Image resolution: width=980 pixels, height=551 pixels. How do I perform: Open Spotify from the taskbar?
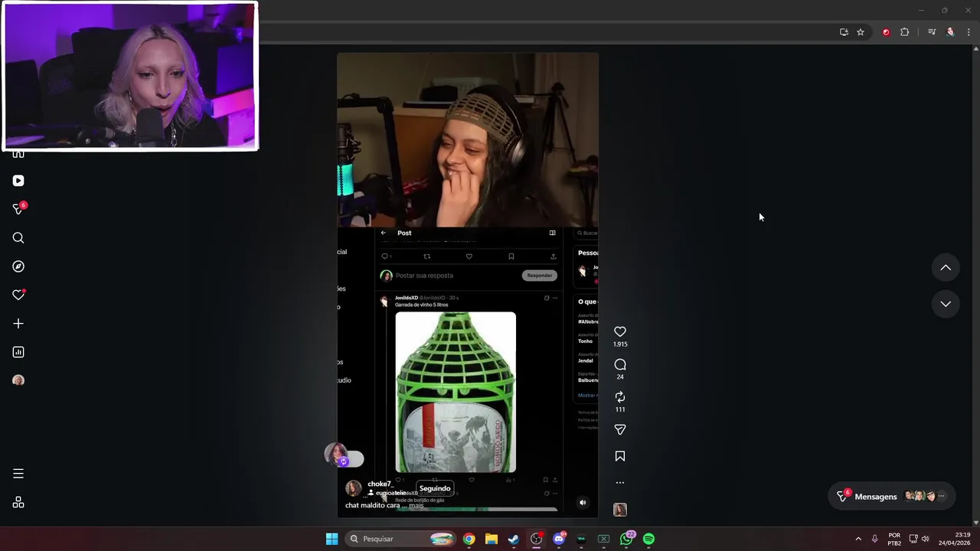click(648, 539)
